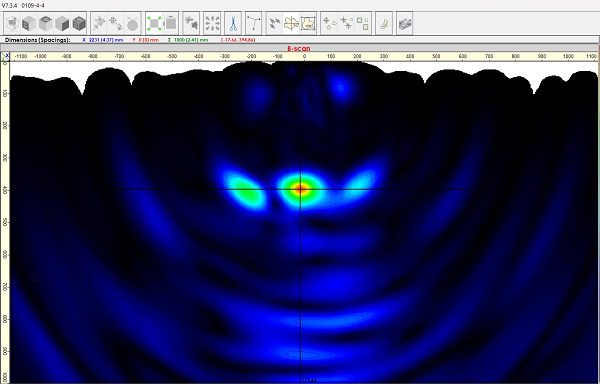Click the red hotspot at the crosshair center
Image resolution: width=600 pixels, height=384 pixels.
click(x=301, y=188)
